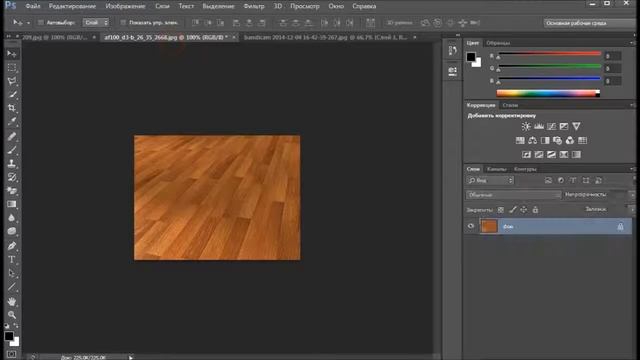
Task: Select the History Brush tool
Action: (11, 178)
